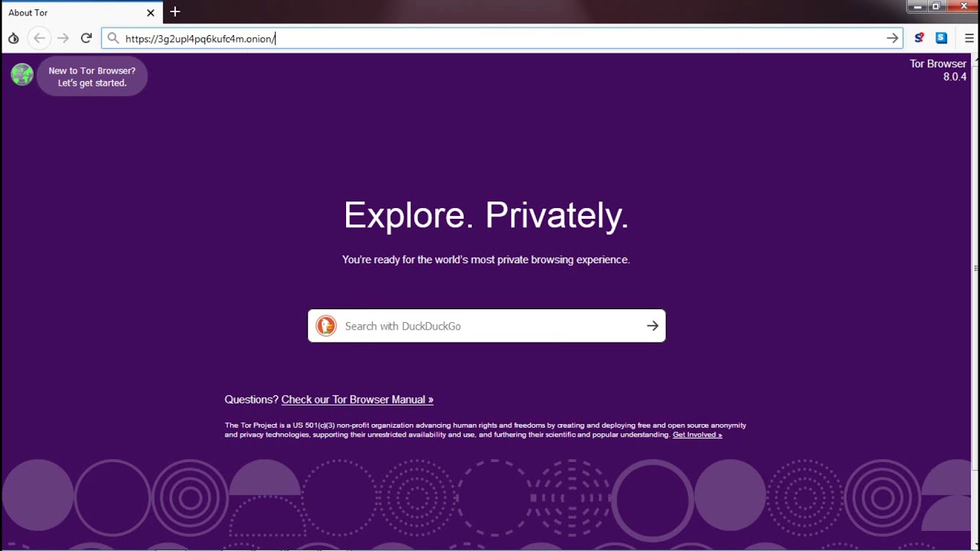
Task: Click the back navigation arrow
Action: point(39,38)
